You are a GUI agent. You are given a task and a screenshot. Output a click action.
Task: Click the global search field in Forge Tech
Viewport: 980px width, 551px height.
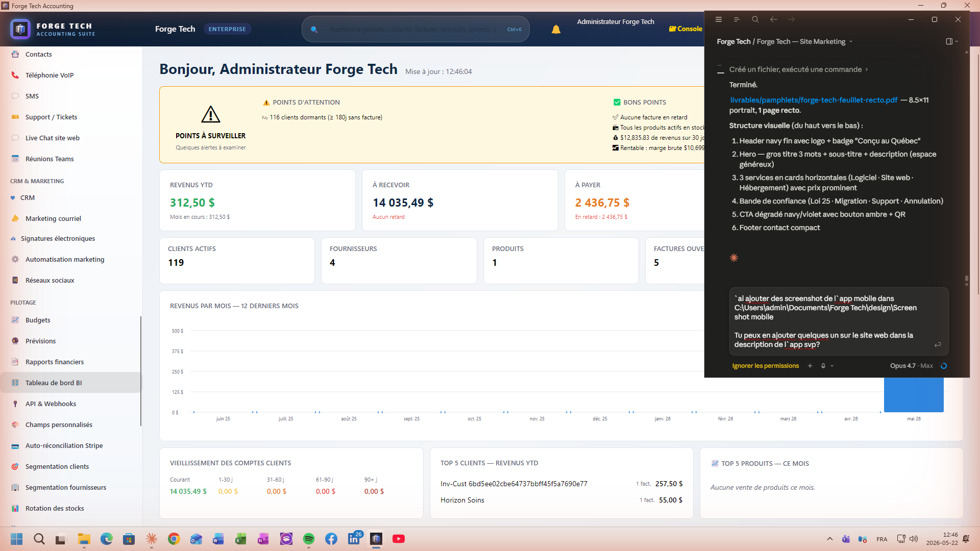(415, 29)
